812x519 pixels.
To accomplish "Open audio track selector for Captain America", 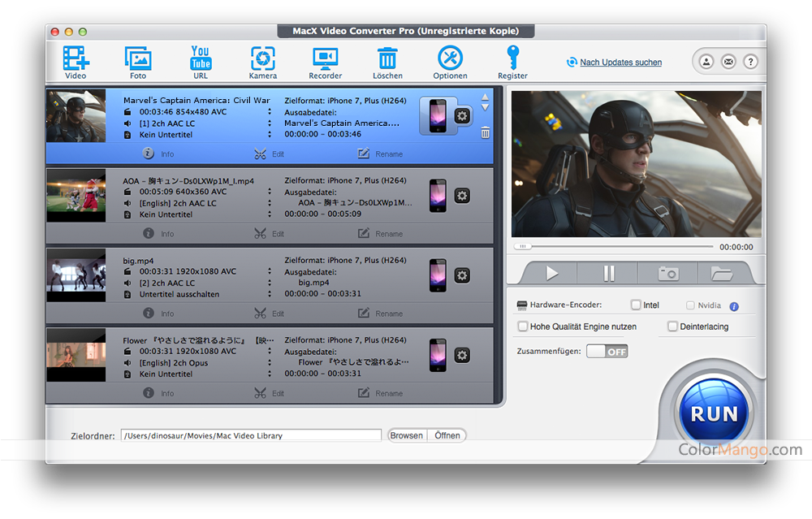I will point(270,123).
